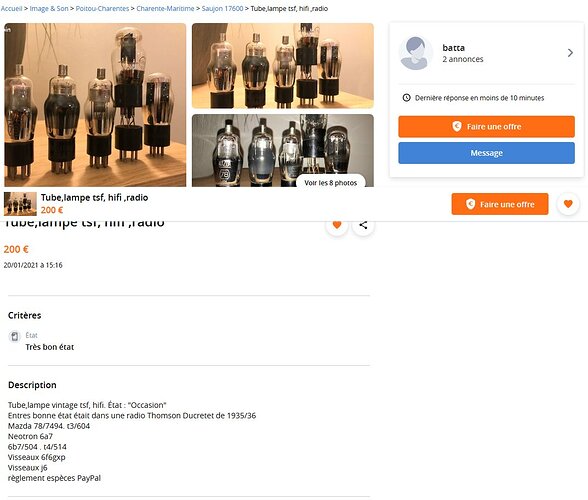
Task: Toggle favorite heart beside the listing title
Action: pos(337,225)
